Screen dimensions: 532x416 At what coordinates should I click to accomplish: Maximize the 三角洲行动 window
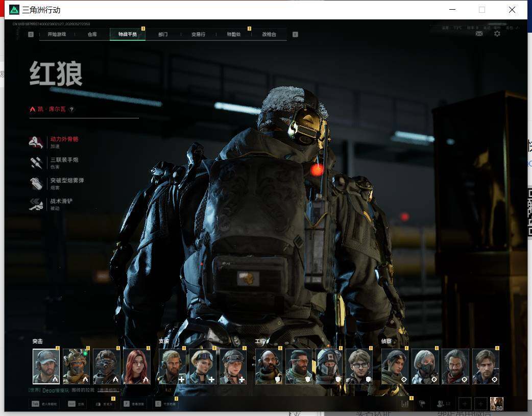click(x=482, y=10)
